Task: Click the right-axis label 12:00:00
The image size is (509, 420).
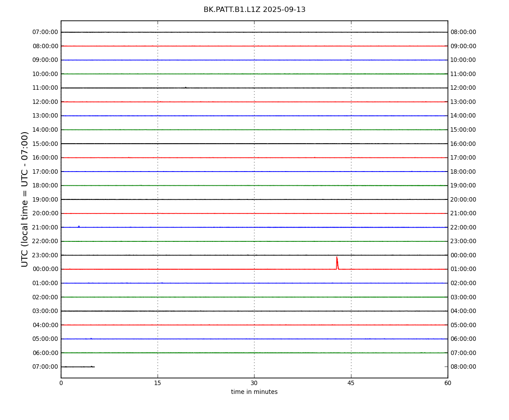Action: pos(463,88)
